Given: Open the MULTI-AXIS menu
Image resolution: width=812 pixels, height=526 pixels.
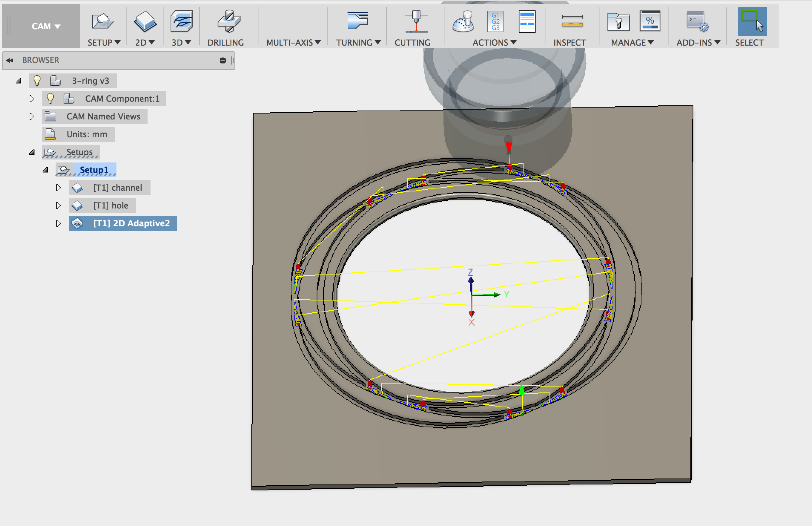Looking at the screenshot, I should point(293,43).
